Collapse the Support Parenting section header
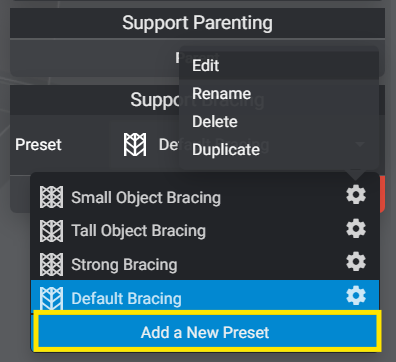Viewport: 396px width, 362px height. point(197,23)
